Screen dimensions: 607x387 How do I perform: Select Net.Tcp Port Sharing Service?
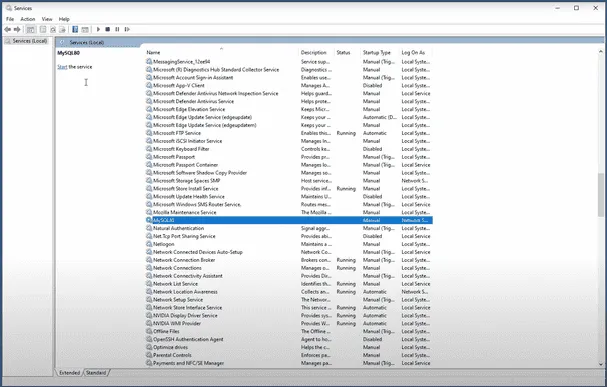coord(289,236)
